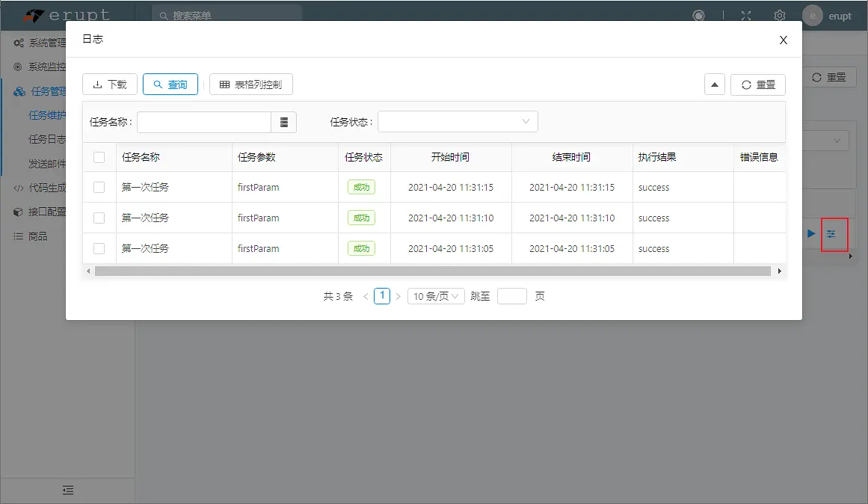Click the blue run-task play icon
Image resolution: width=868 pixels, height=504 pixels.
[810, 234]
